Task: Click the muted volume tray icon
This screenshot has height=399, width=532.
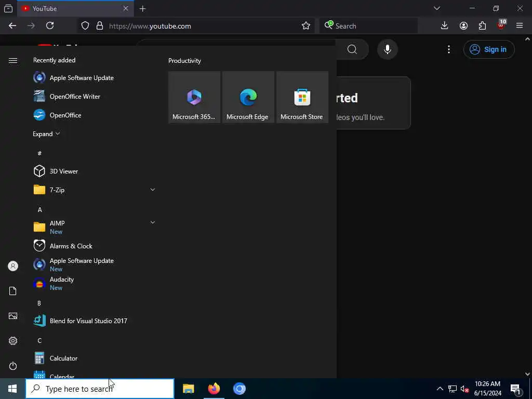Action: 464,389
